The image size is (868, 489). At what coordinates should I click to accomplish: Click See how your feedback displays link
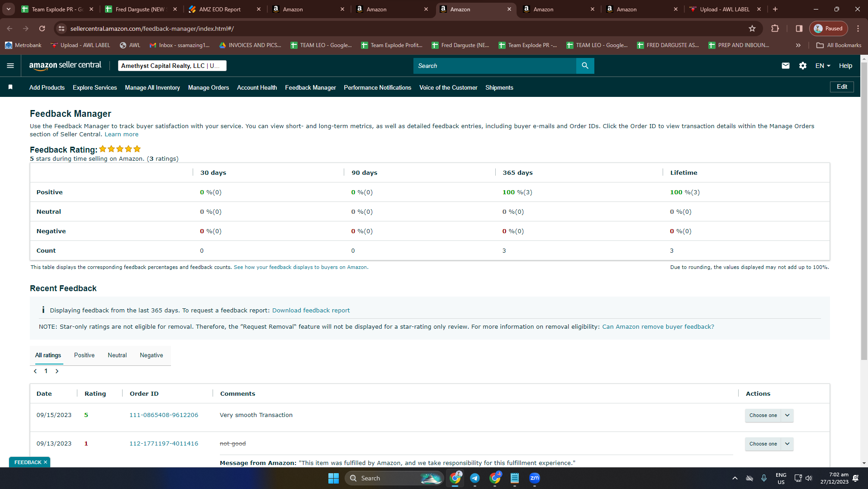click(x=301, y=267)
